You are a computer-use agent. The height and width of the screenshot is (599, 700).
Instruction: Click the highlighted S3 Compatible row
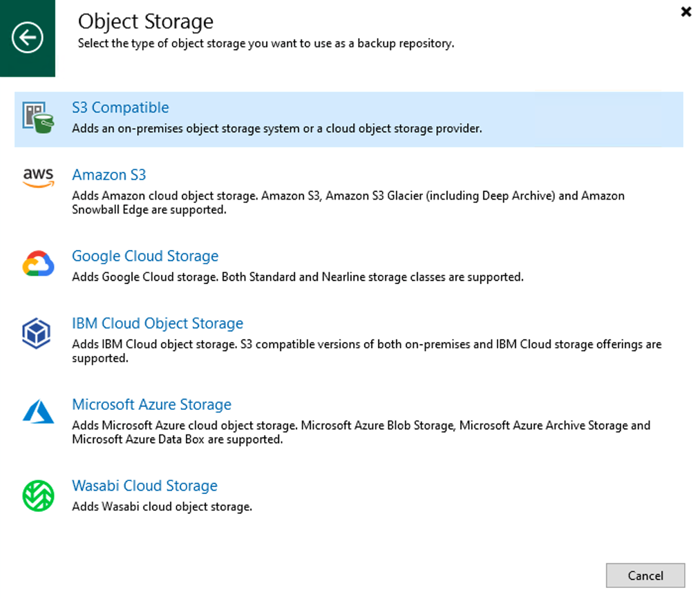tap(346, 117)
